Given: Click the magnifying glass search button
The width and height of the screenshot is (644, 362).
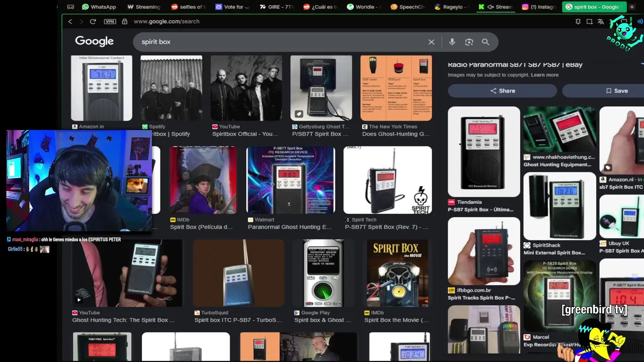Looking at the screenshot, I should 486,42.
